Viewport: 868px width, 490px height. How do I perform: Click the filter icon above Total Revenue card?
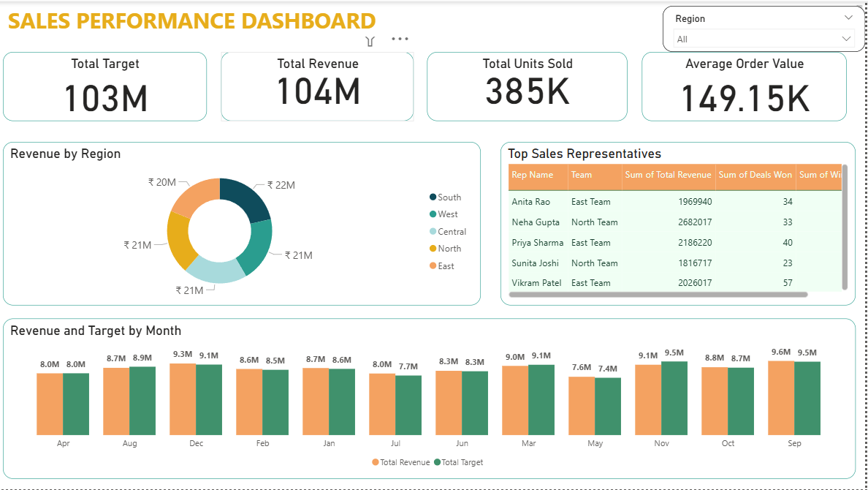(370, 41)
